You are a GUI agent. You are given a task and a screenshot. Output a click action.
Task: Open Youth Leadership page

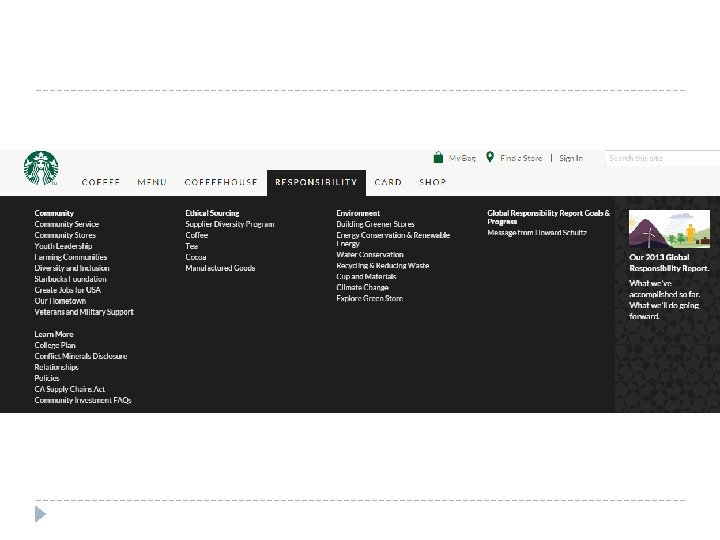click(63, 246)
